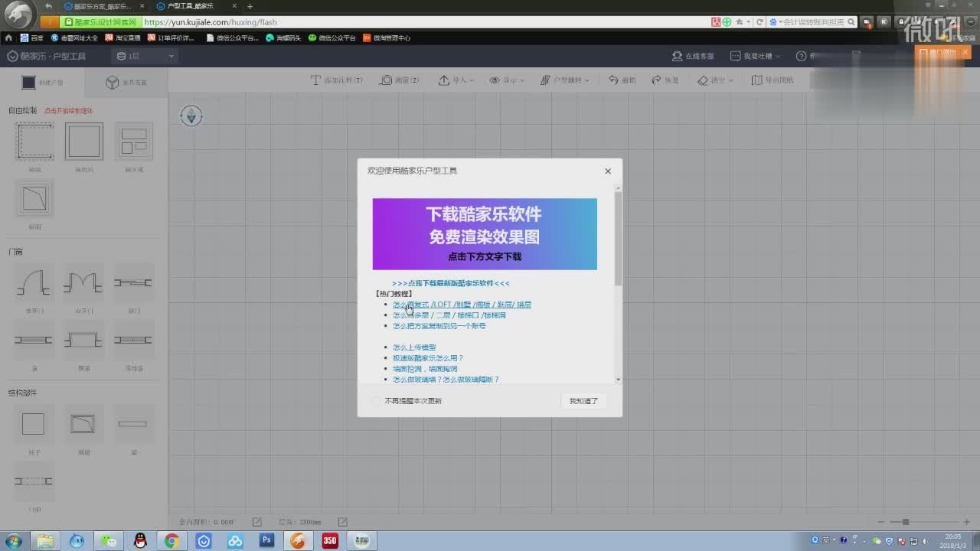Open WeChat from the taskbar

click(x=108, y=541)
